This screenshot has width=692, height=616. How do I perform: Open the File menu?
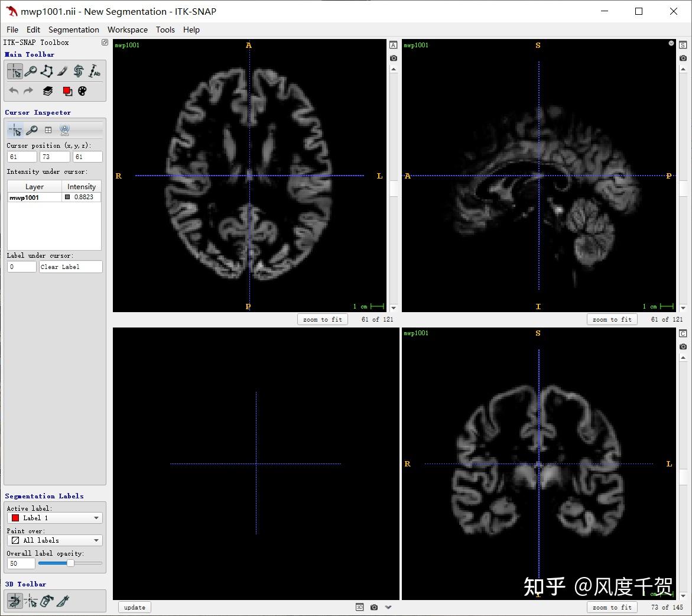point(12,30)
